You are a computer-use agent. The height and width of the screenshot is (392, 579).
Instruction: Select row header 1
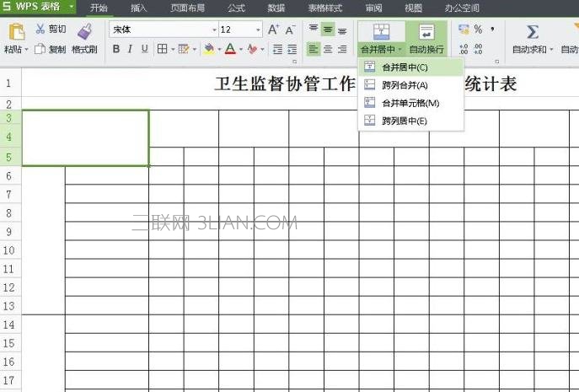coord(9,83)
